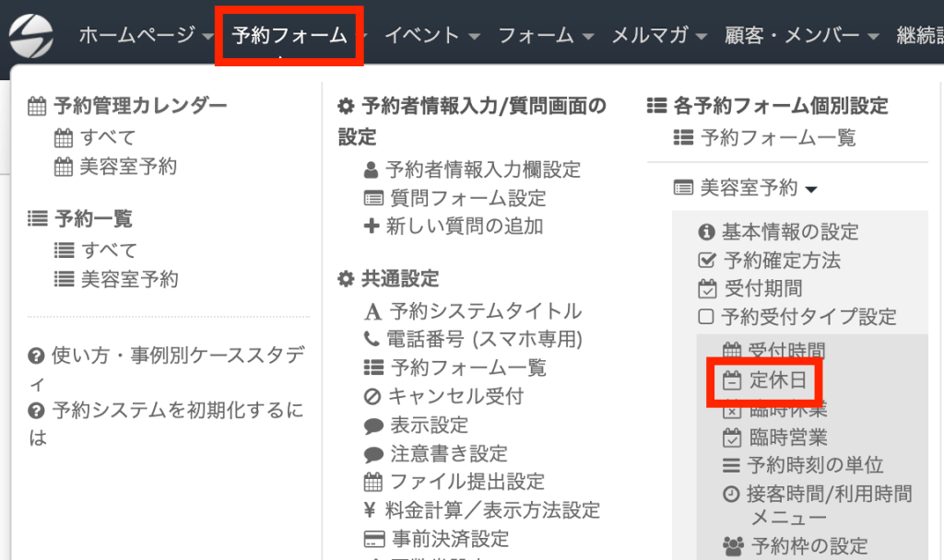
Task: Go to キャンセル受付 settings
Action: pyautogui.click(x=456, y=397)
